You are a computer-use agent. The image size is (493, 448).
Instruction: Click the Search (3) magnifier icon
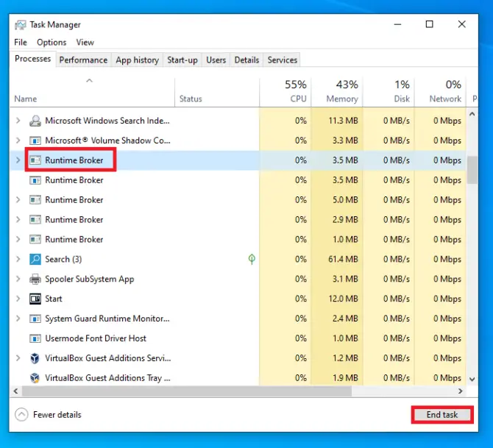tap(35, 260)
